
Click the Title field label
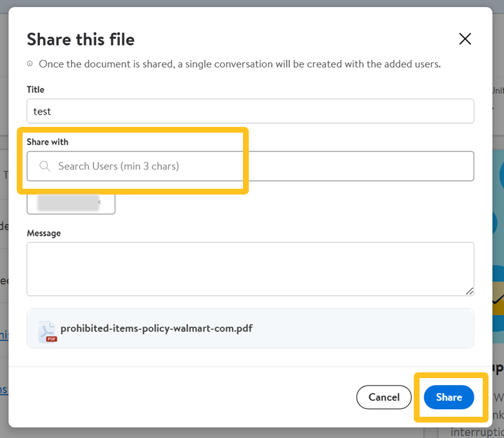point(35,90)
